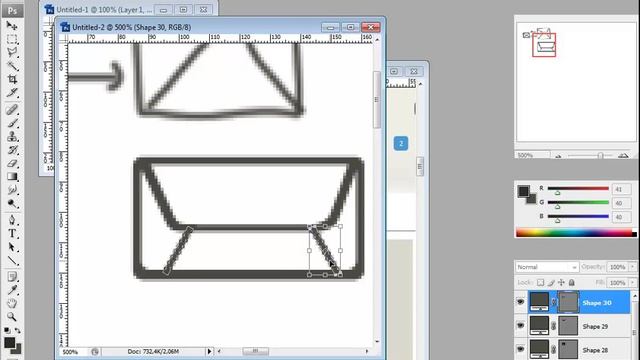Hide the Shape 30 layer

point(520,302)
